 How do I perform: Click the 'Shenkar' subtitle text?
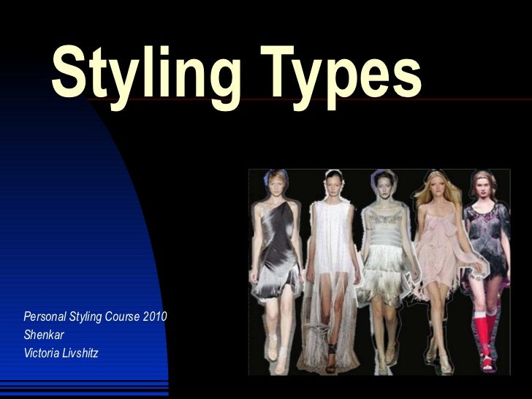[44, 335]
